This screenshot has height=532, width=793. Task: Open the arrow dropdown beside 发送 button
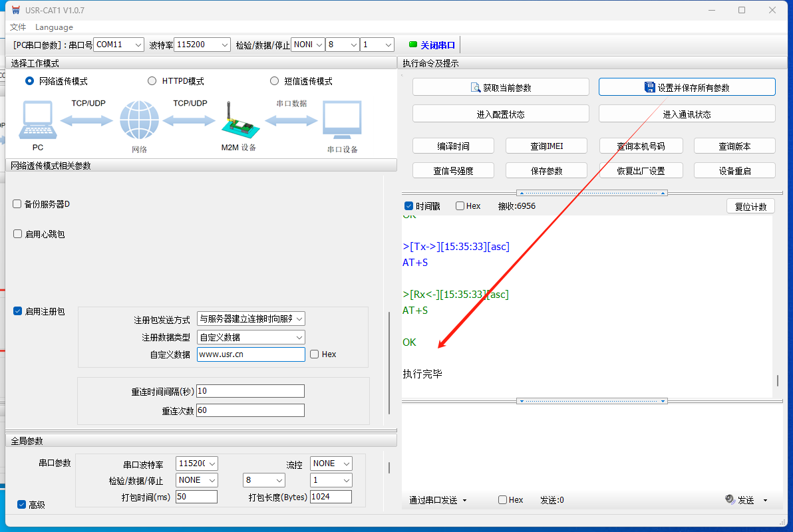[765, 500]
